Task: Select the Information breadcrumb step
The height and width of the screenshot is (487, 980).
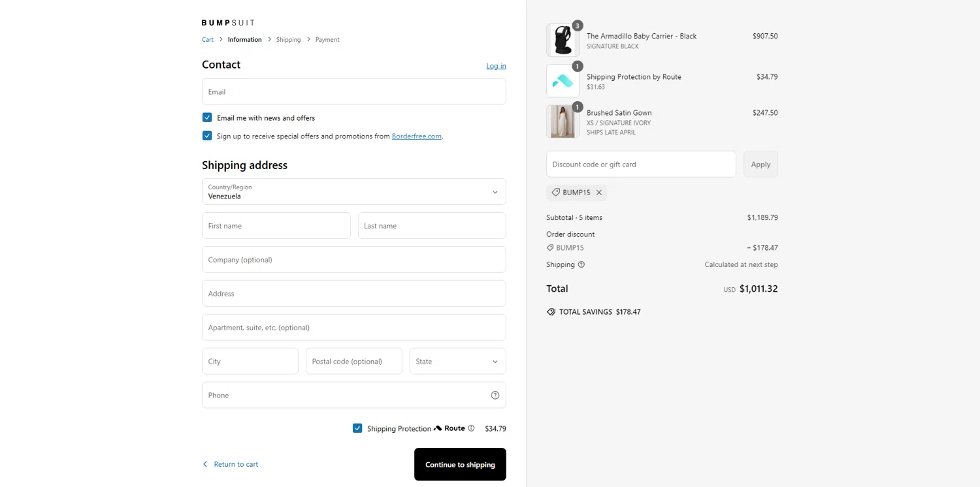Action: point(245,40)
